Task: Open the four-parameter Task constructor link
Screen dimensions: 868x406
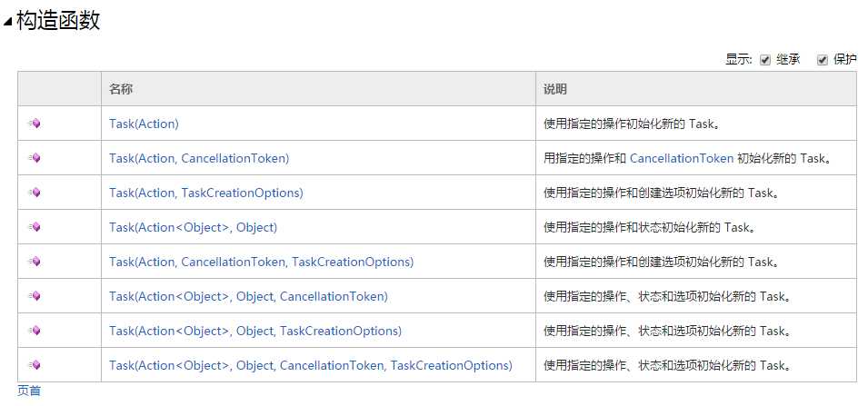Action: (x=310, y=365)
